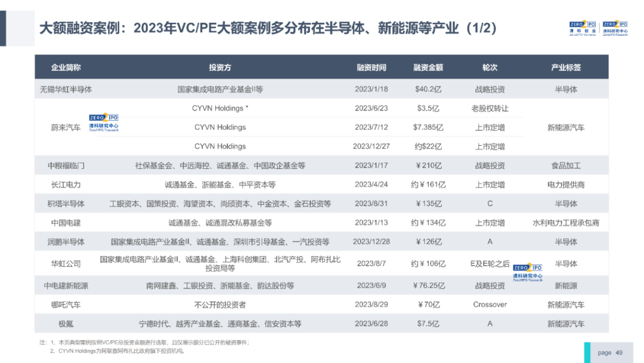Select the amount $40.2亿

point(428,89)
